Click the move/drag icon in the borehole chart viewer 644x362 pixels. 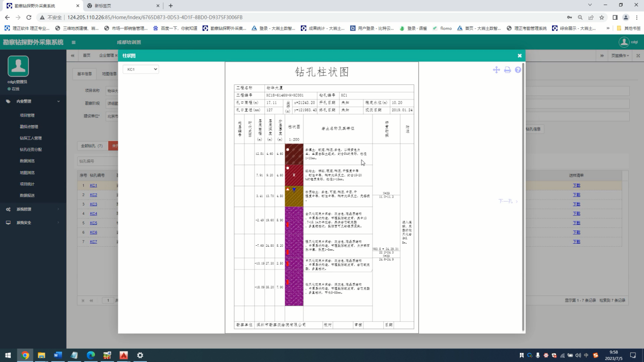point(496,70)
